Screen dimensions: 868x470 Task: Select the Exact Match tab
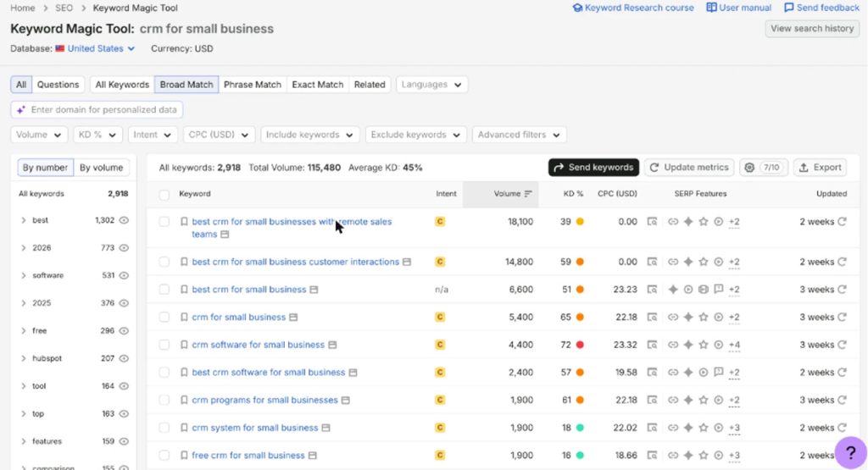(318, 85)
